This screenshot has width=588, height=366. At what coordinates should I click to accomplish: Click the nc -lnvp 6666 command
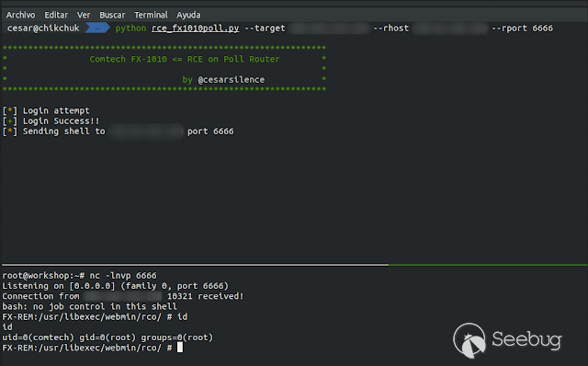(x=123, y=276)
